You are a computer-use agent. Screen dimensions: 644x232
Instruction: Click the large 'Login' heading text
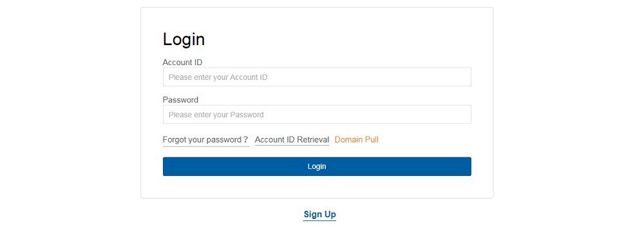(x=184, y=39)
